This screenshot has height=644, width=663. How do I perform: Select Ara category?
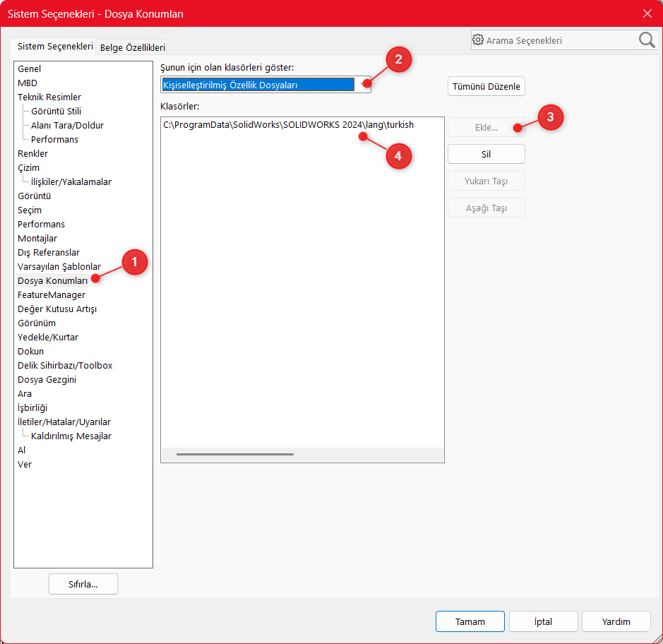25,393
